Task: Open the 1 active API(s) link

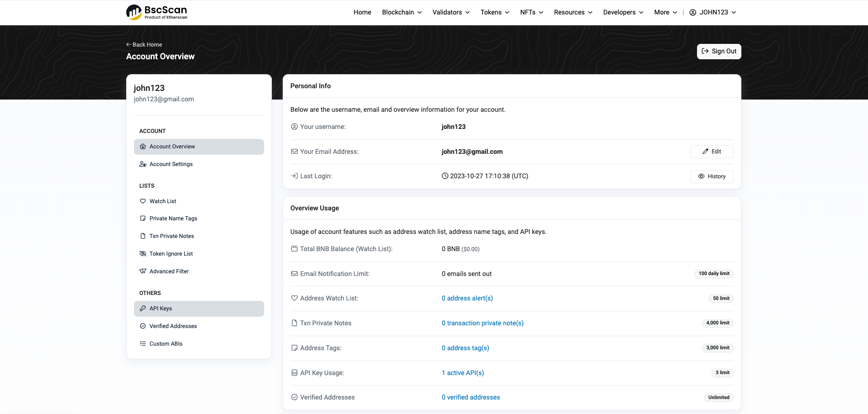Action: [463, 373]
